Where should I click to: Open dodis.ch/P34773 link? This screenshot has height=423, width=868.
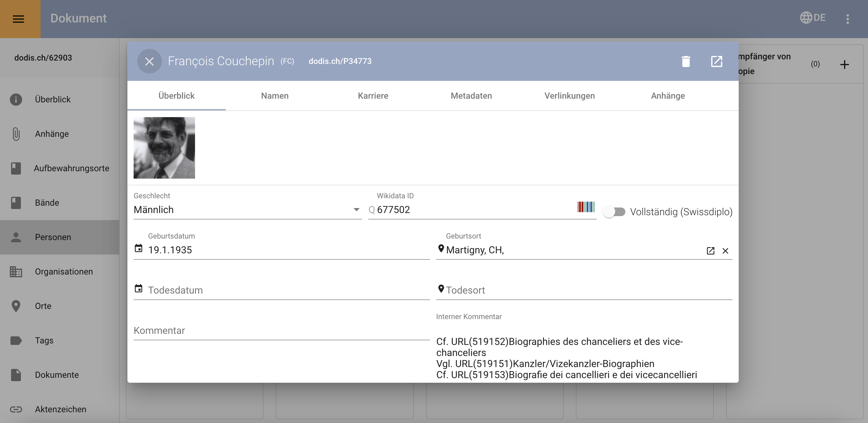tap(340, 61)
